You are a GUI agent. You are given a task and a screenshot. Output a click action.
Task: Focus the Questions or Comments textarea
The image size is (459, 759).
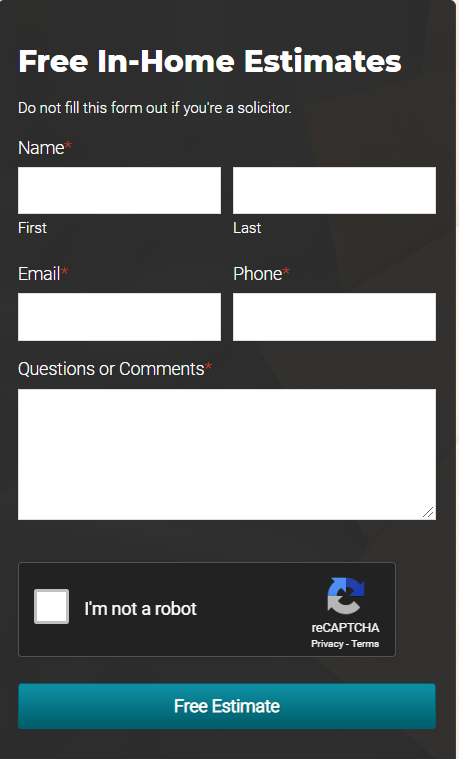(x=227, y=455)
